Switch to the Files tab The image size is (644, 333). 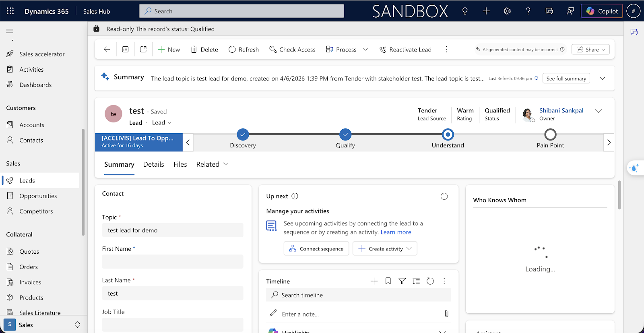click(180, 164)
